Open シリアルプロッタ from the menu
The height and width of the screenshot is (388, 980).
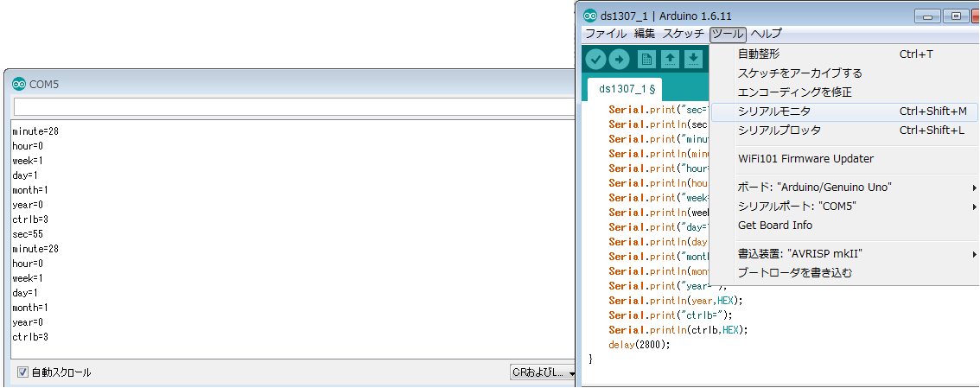pos(844,130)
